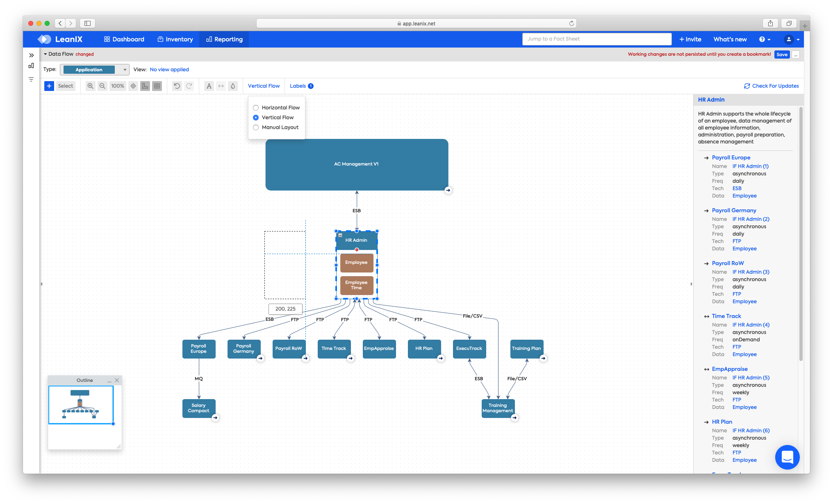Click the browser reload icon

click(571, 23)
